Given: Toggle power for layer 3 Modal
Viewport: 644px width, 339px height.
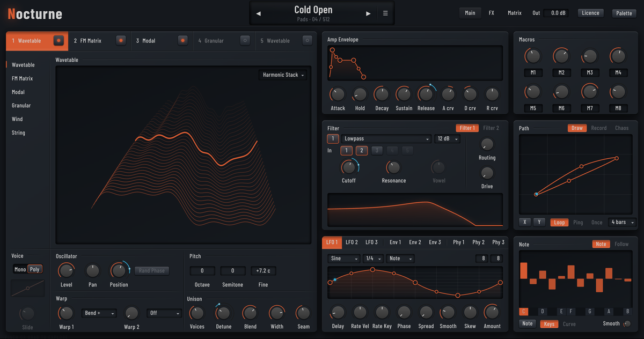Looking at the screenshot, I should (x=183, y=40).
